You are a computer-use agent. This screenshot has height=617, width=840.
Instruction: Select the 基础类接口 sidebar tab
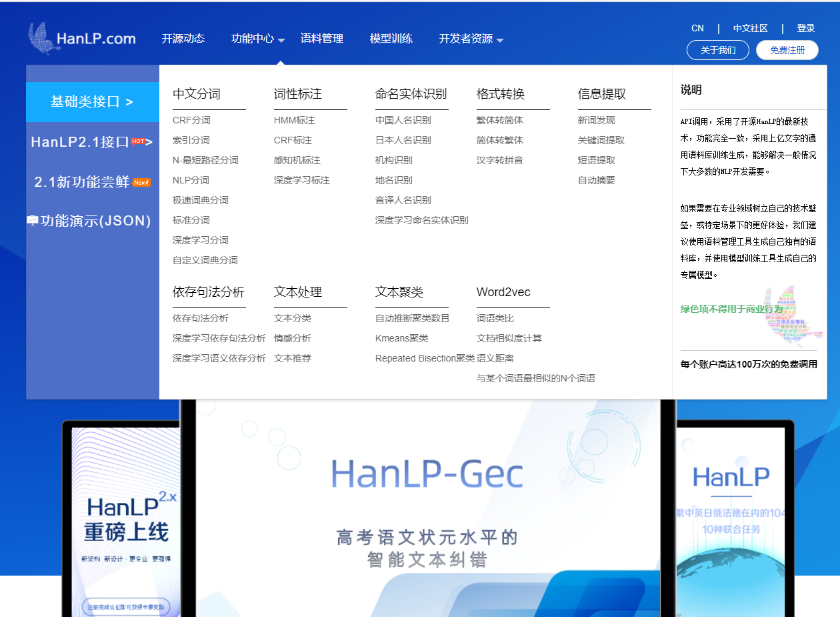pos(93,102)
